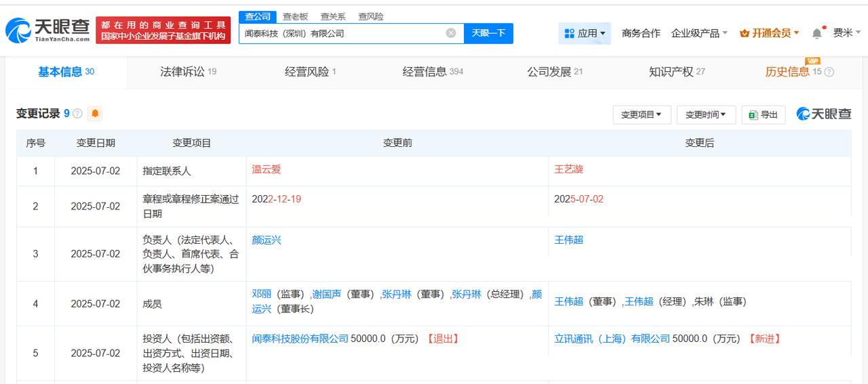Viewport: 868px width, 384px height.
Task: Click the 序号 column header
Action: (36, 143)
